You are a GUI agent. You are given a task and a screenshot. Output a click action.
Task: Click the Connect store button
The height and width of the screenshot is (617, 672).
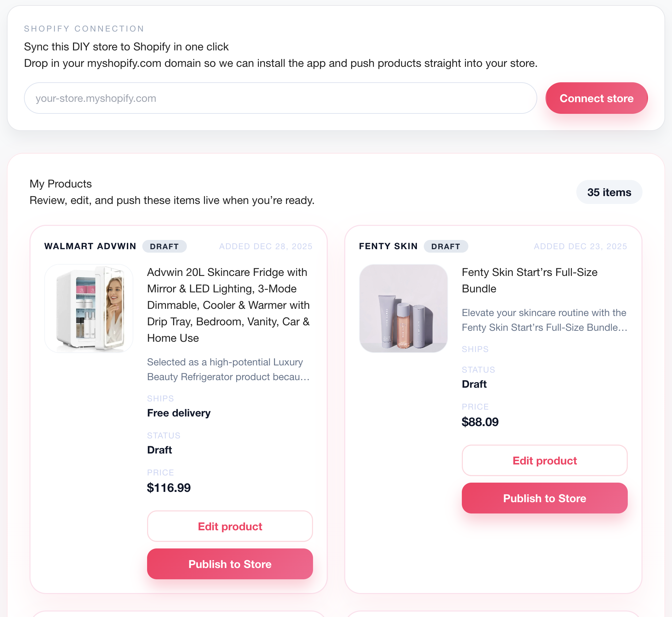tap(597, 98)
